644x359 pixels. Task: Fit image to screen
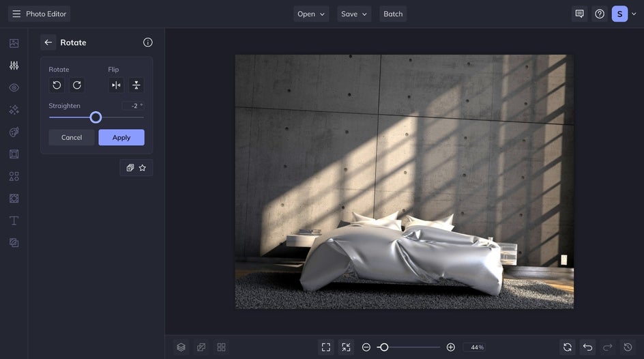click(x=326, y=347)
